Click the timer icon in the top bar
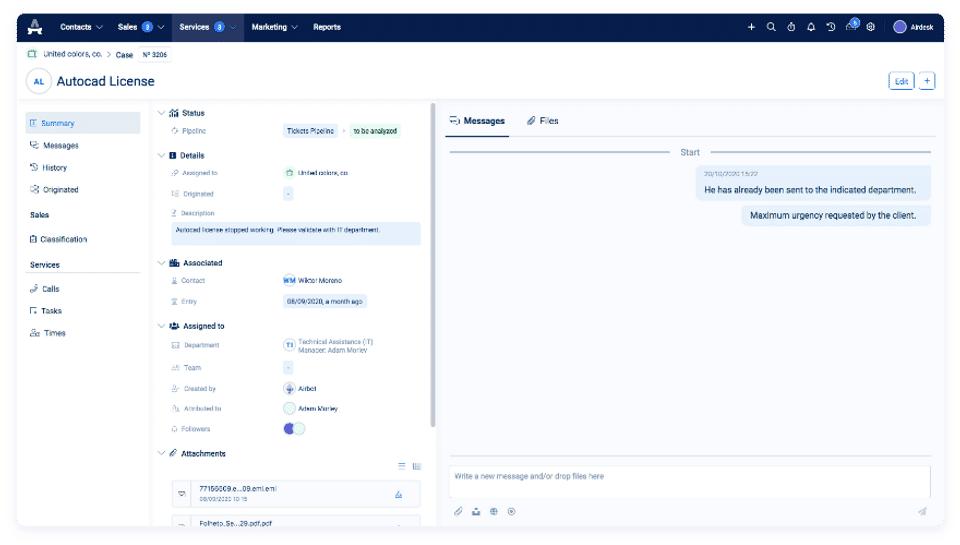Image resolution: width=960 pixels, height=545 pixels. click(x=791, y=27)
